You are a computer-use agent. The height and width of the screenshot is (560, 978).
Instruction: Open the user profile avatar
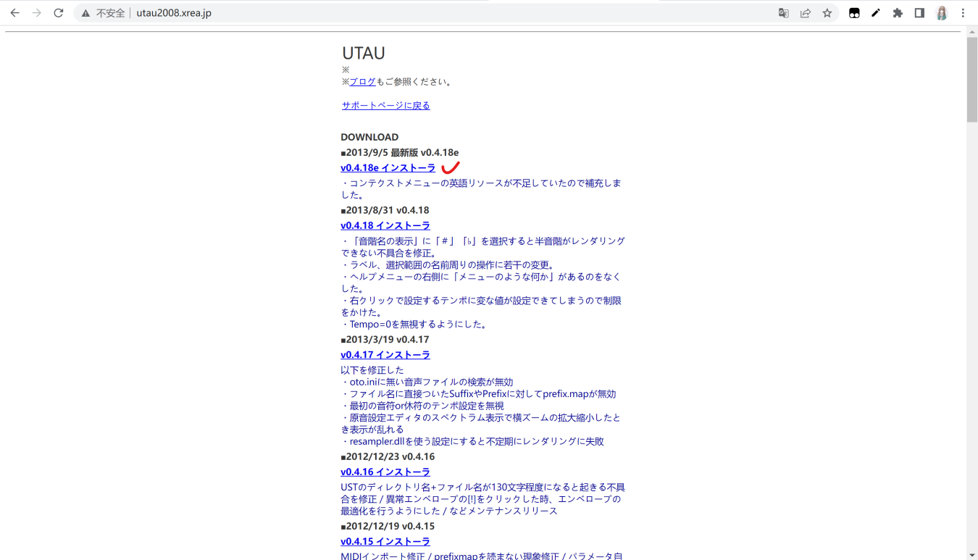tap(942, 13)
